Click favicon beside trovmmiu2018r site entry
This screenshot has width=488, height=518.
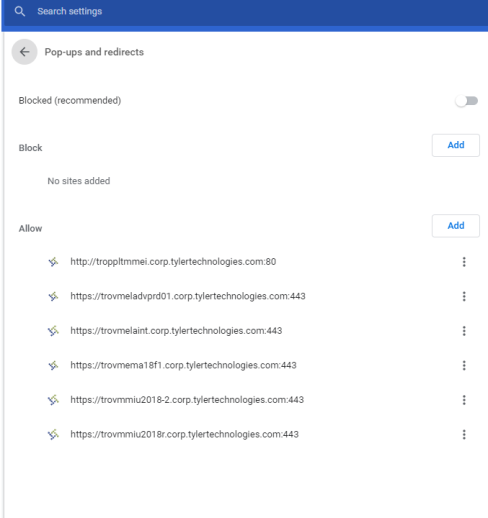(53, 434)
